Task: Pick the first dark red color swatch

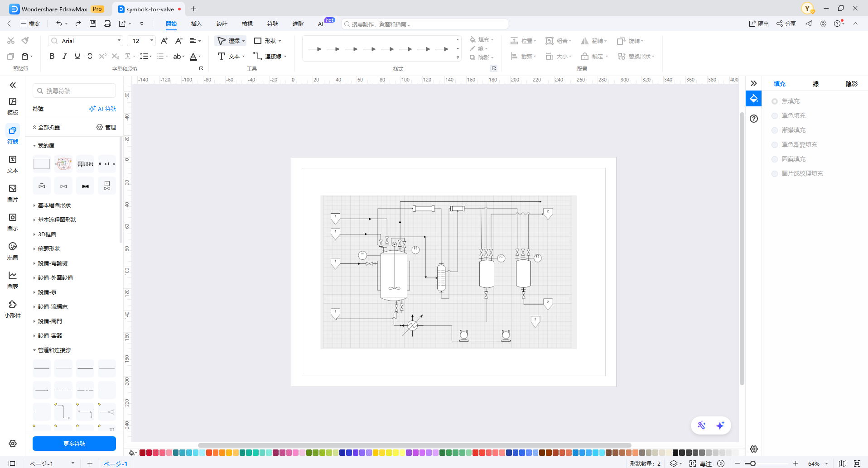Action: tap(142, 453)
